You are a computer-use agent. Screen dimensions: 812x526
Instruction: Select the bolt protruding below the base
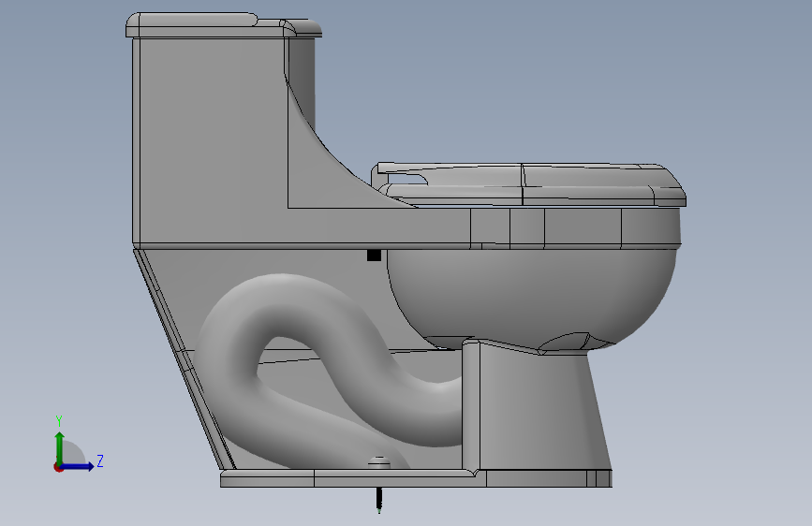click(x=379, y=500)
